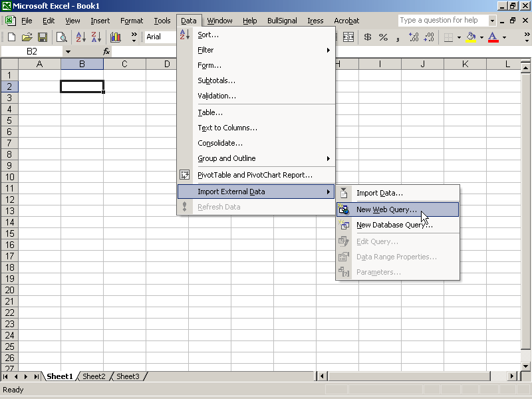Open the Fill Color dropdown arrow
The image size is (532, 399).
(481, 37)
